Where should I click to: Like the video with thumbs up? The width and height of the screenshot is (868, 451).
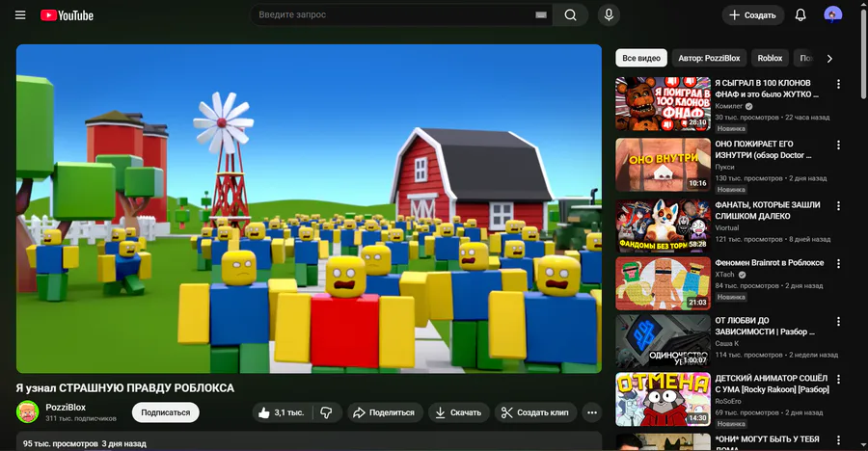[283, 412]
